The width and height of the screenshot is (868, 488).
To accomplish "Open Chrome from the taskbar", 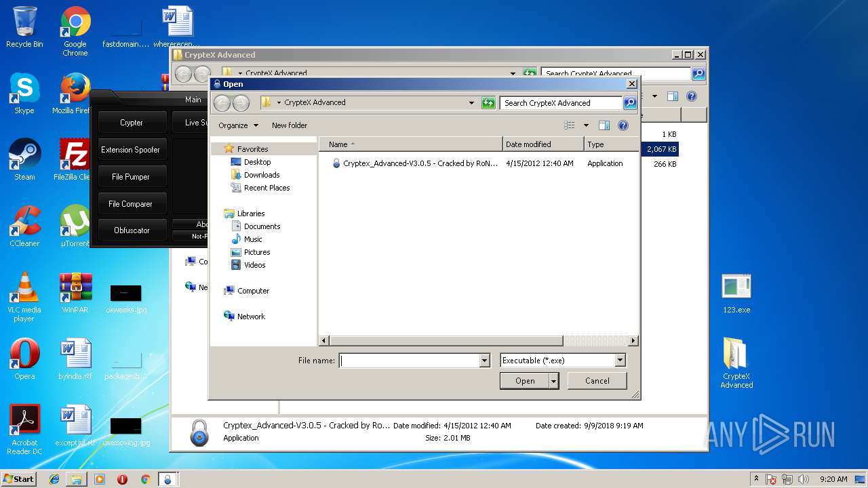I will coord(145,479).
